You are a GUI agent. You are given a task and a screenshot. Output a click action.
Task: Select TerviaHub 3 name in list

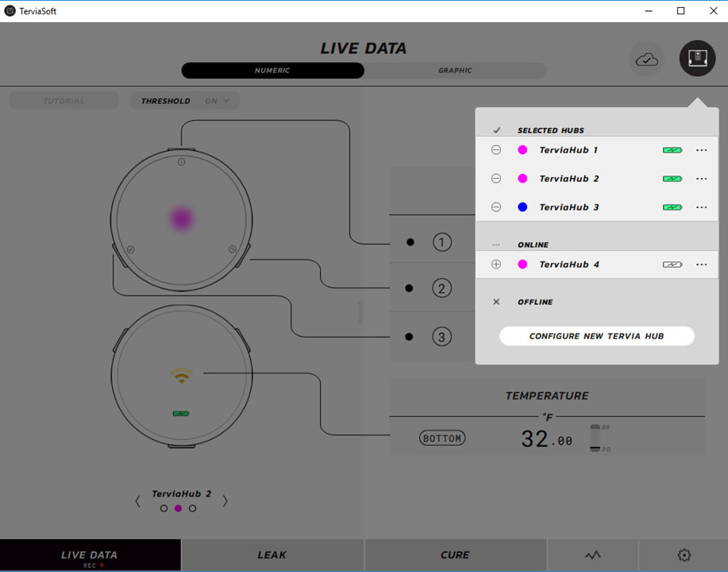[569, 207]
